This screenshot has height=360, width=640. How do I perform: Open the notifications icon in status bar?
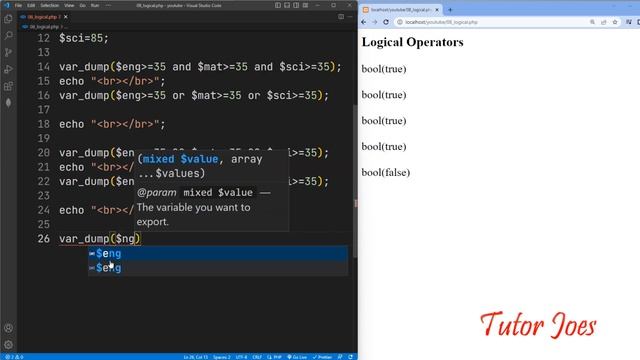pyautogui.click(x=350, y=357)
